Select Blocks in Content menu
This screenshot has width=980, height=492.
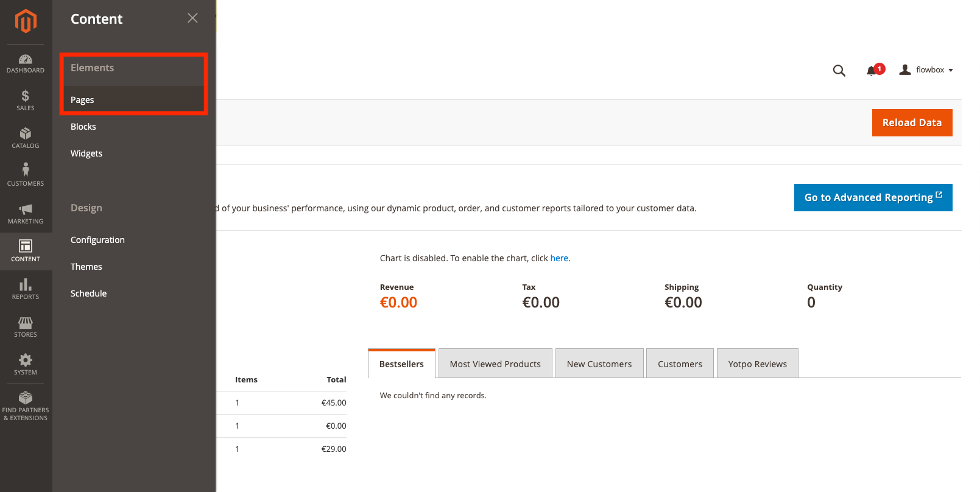83,127
